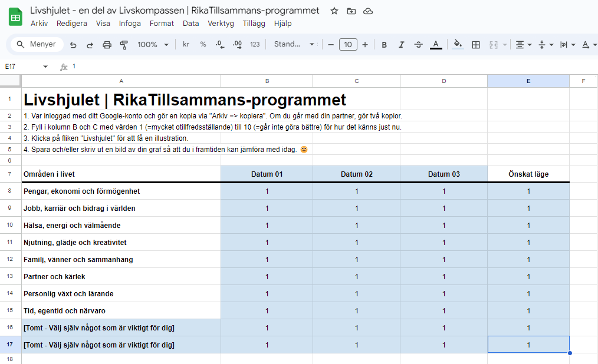
Task: Select all cells via corner button
Action: (10, 81)
